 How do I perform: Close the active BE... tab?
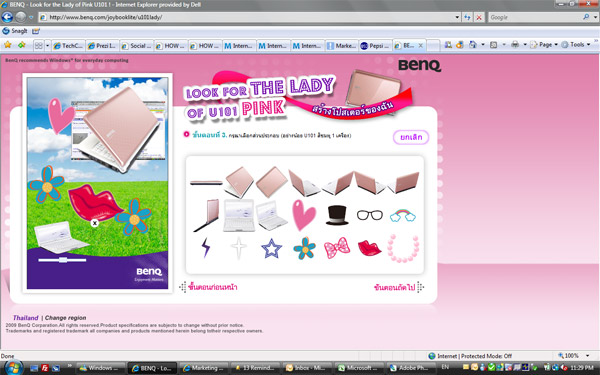click(421, 46)
